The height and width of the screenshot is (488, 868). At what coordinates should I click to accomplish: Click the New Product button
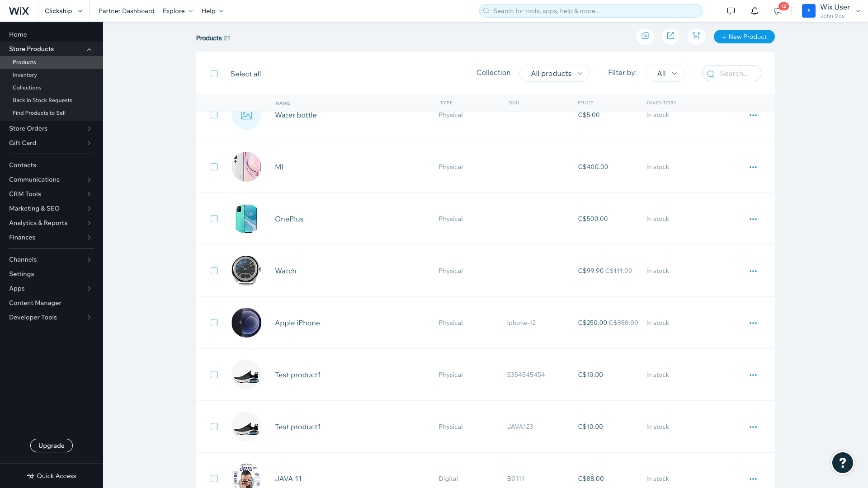[744, 37]
